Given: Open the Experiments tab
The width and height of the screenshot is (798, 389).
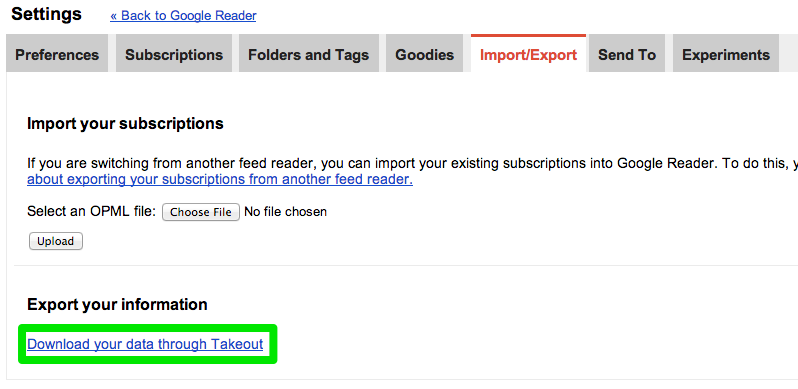Looking at the screenshot, I should coord(726,54).
